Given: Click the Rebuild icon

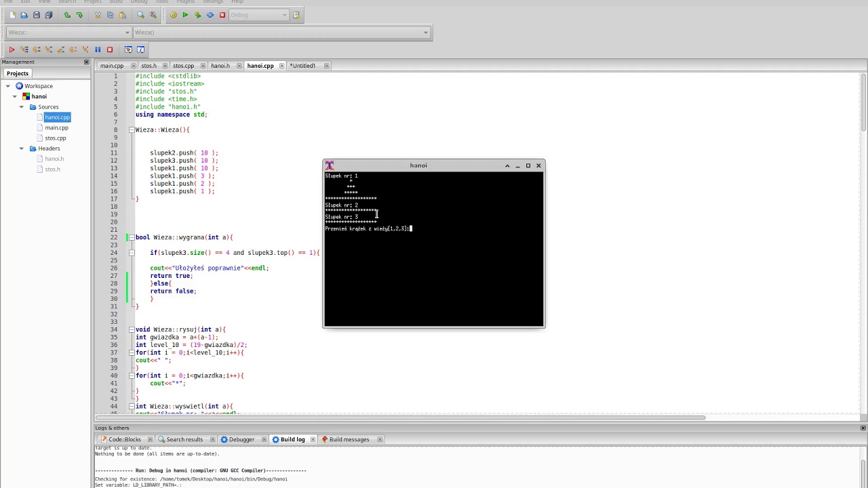Looking at the screenshot, I should click(210, 15).
